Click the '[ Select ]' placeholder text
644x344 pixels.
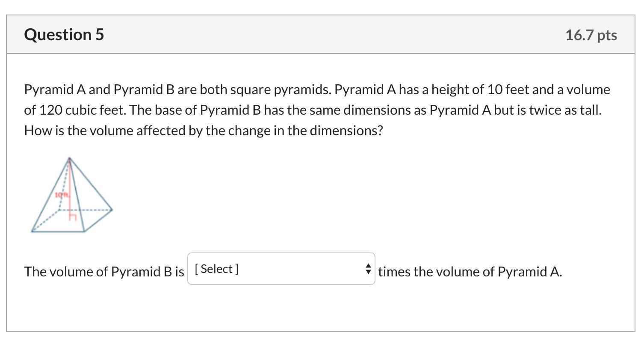[x=216, y=269]
